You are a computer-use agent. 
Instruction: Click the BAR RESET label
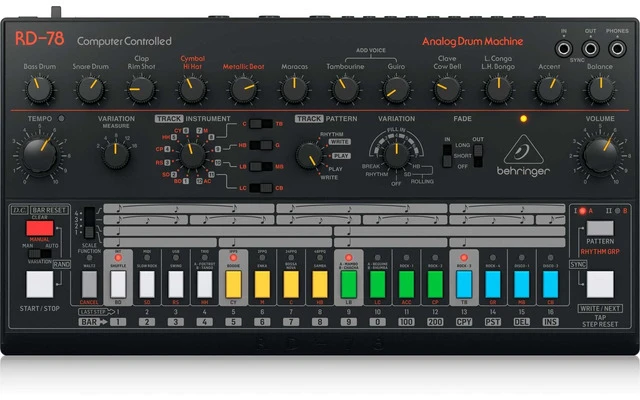pyautogui.click(x=49, y=210)
